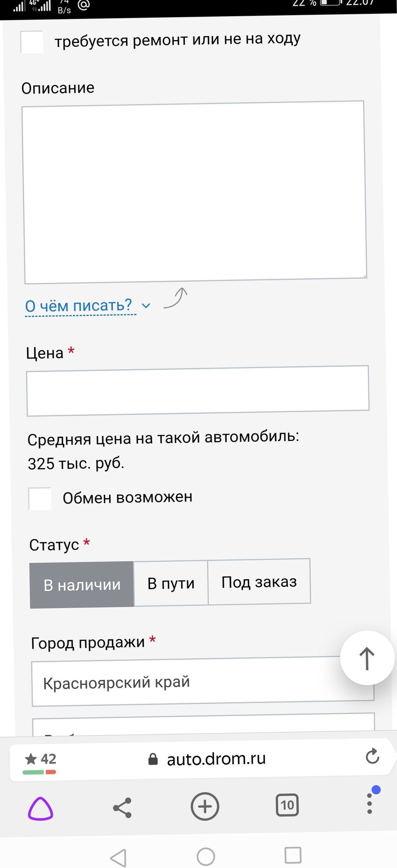Tap the share icon in browser bar
Screen dimensions: 397x868
(122, 807)
